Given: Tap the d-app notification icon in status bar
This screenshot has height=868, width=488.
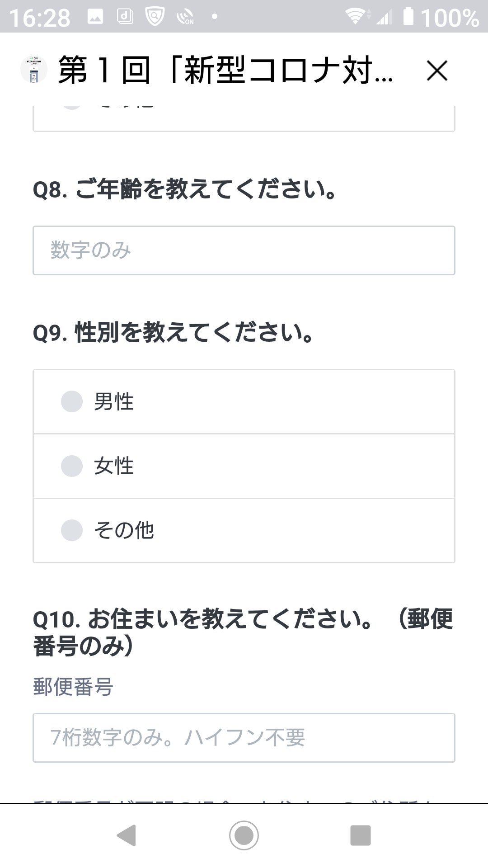Looking at the screenshot, I should (x=125, y=17).
